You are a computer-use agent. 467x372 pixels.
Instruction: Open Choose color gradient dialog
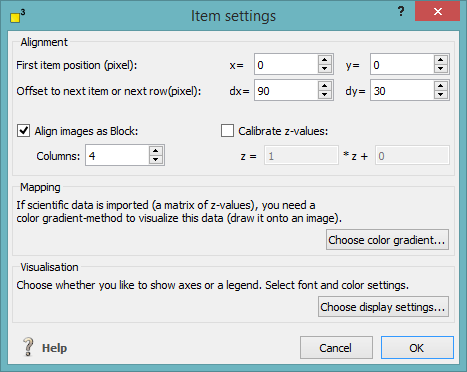(x=387, y=240)
